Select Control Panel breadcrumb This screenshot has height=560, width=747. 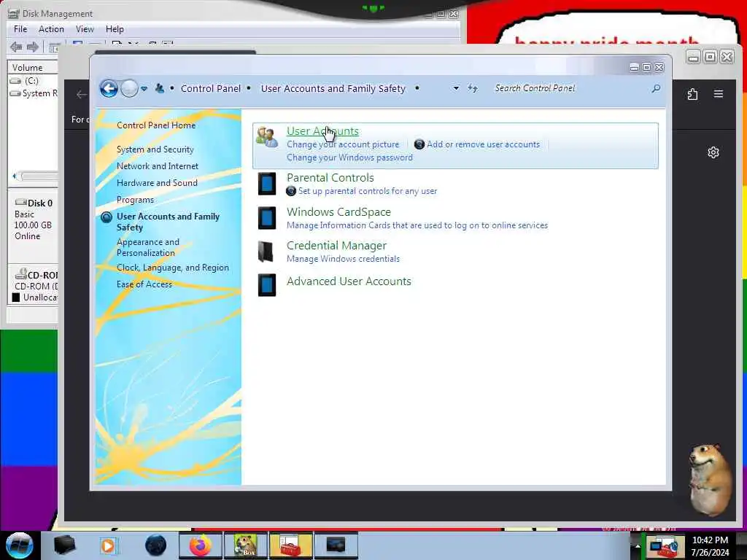(211, 88)
